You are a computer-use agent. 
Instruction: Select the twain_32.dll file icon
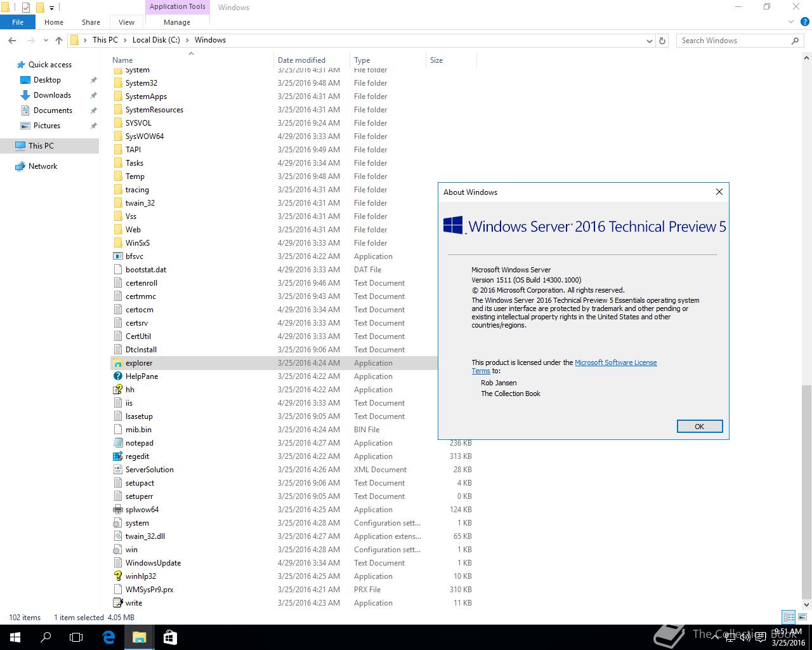(117, 536)
